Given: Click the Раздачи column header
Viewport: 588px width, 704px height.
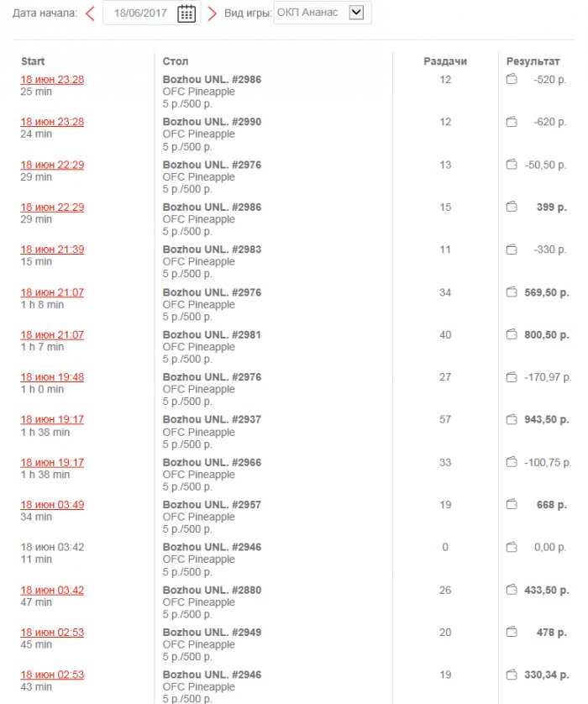Looking at the screenshot, I should click(x=445, y=61).
